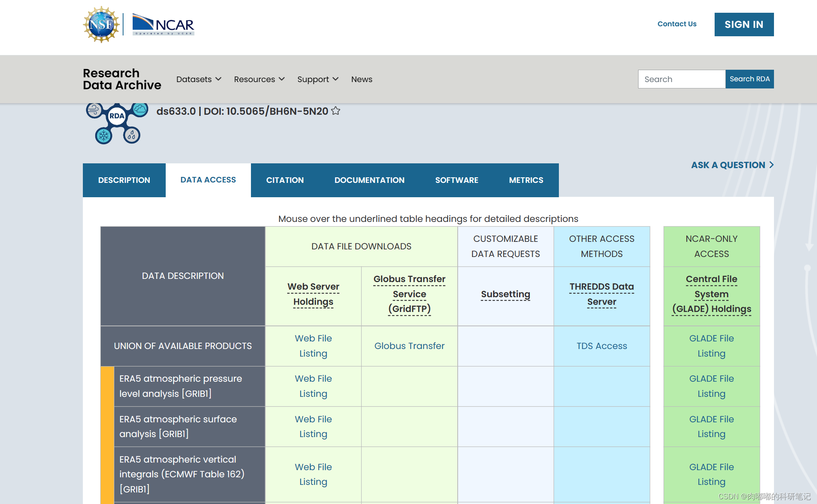Screen dimensions: 817x504
Task: Click the NSF logo
Action: click(x=101, y=25)
